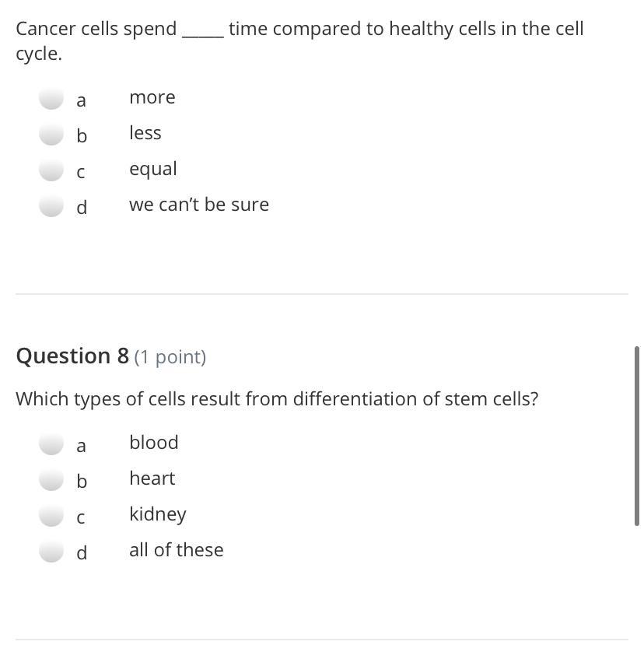Select the radio button for answer 'more'
Screen dimensions: 644x645
[51, 99]
